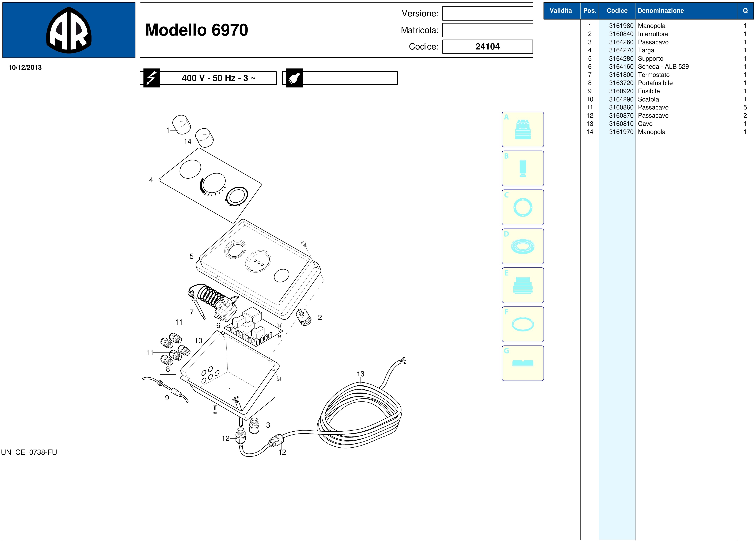The width and height of the screenshot is (756, 541).
Task: Click the Validità column header
Action: click(560, 11)
